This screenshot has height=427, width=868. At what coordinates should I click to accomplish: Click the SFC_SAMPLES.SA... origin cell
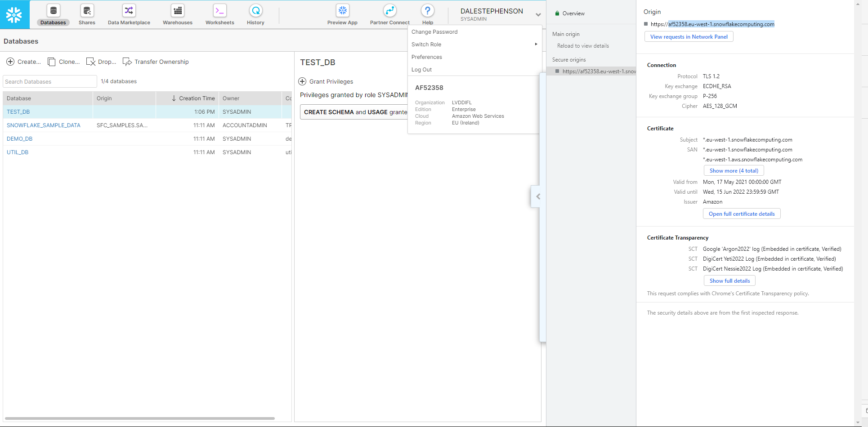122,125
